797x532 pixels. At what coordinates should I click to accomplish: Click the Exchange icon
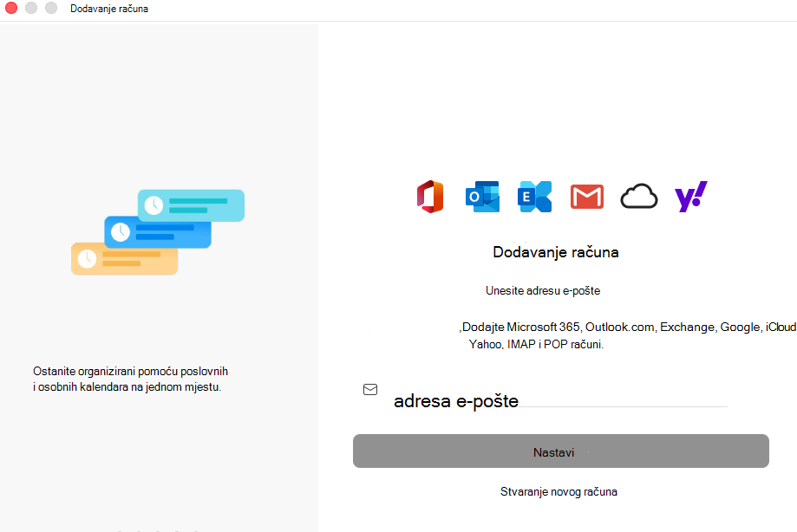(535, 197)
